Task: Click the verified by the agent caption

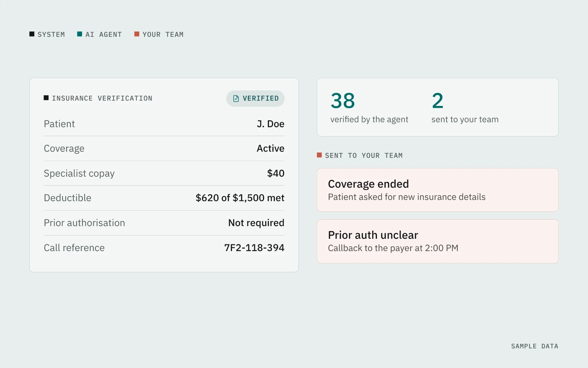Action: [x=369, y=120]
